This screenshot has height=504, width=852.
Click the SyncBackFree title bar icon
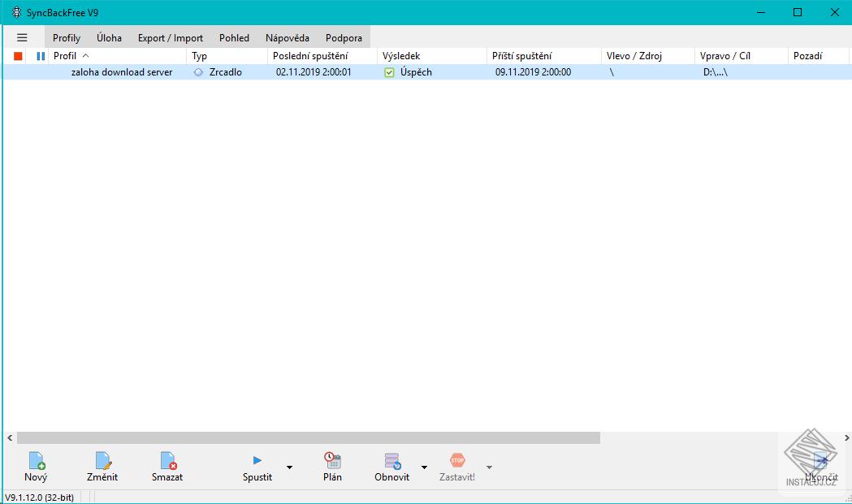pos(16,12)
